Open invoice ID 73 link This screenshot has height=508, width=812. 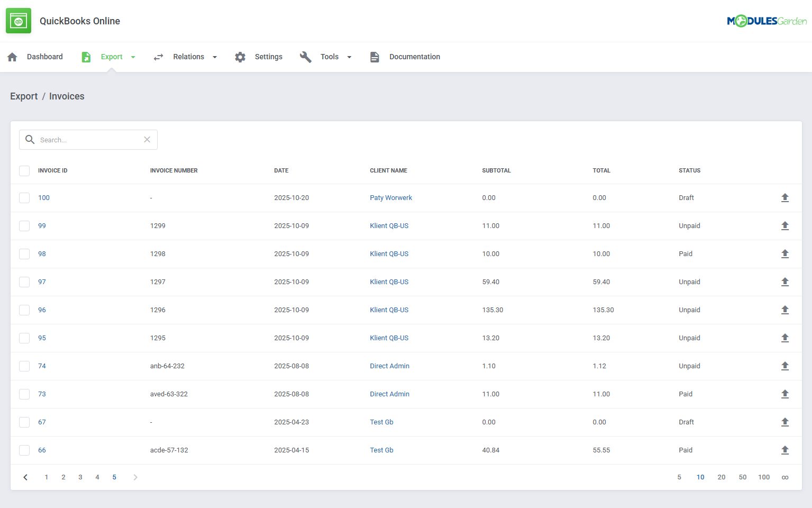(42, 394)
